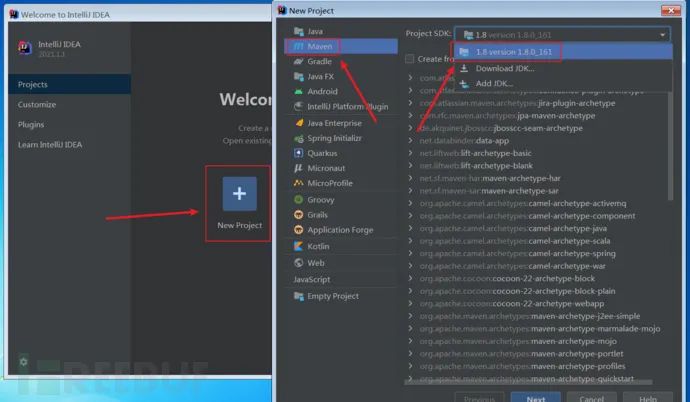
Task: Click the New Project label in Welcome window
Action: [239, 225]
